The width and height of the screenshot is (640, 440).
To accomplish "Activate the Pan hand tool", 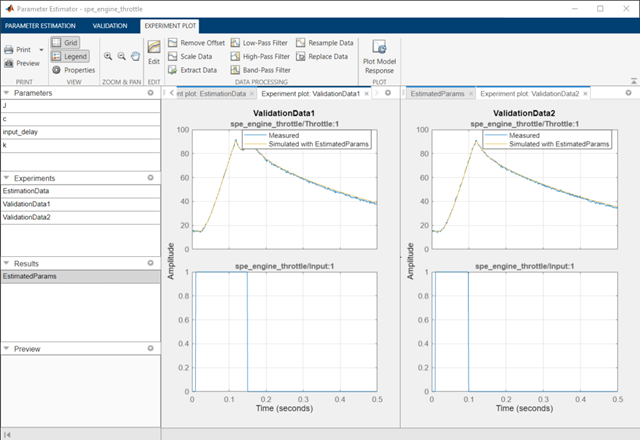I will point(136,56).
